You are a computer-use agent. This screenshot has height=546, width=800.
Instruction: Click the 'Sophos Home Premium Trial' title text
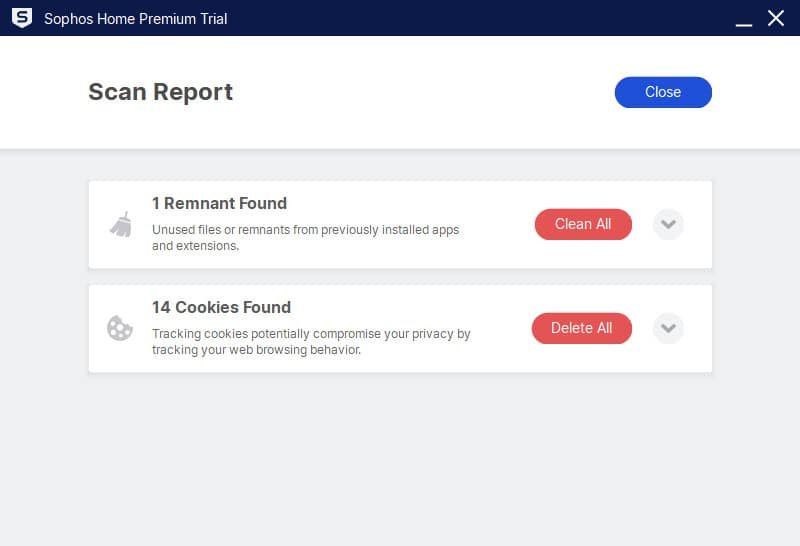point(136,19)
